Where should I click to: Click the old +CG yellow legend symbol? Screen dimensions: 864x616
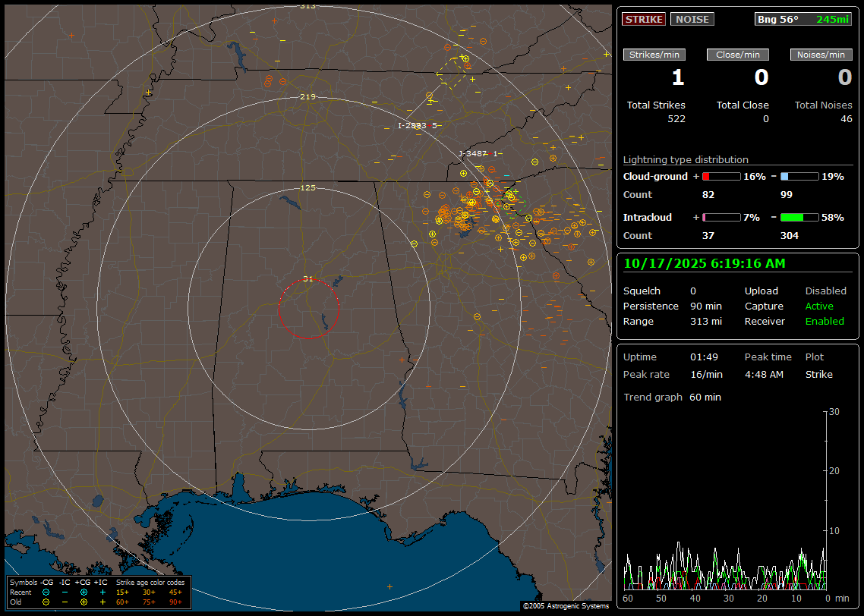84,602
